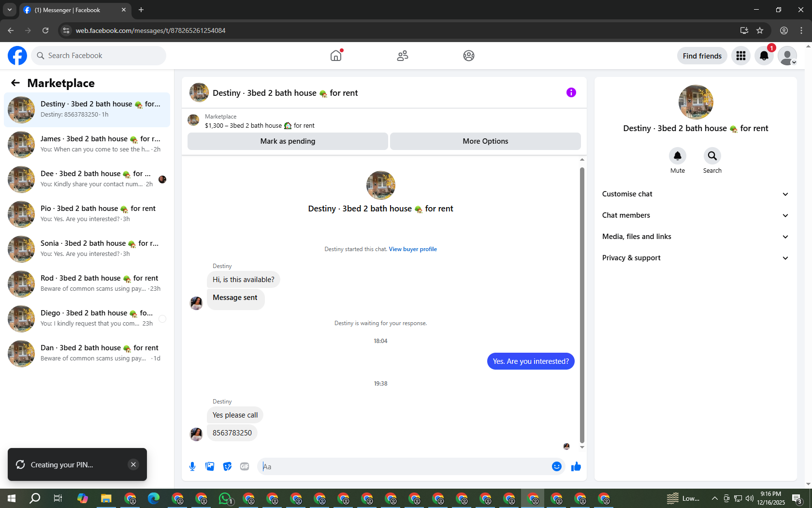Open the Pio conversation
Screen dimensions: 812x508
[x=87, y=214]
